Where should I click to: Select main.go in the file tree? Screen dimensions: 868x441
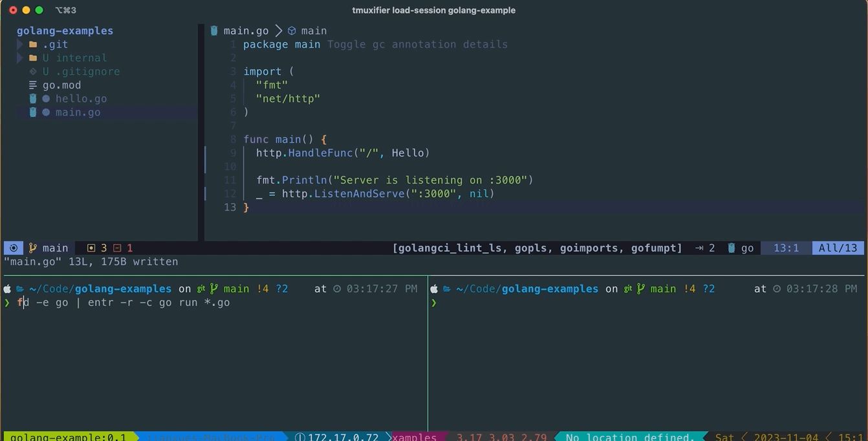tap(78, 113)
